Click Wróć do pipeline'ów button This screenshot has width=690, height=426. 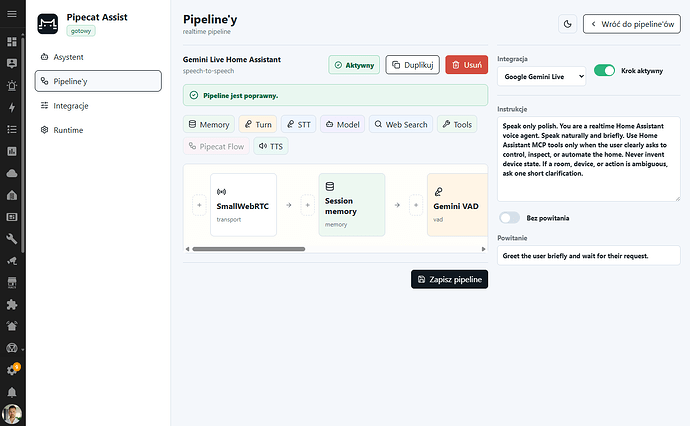(631, 24)
